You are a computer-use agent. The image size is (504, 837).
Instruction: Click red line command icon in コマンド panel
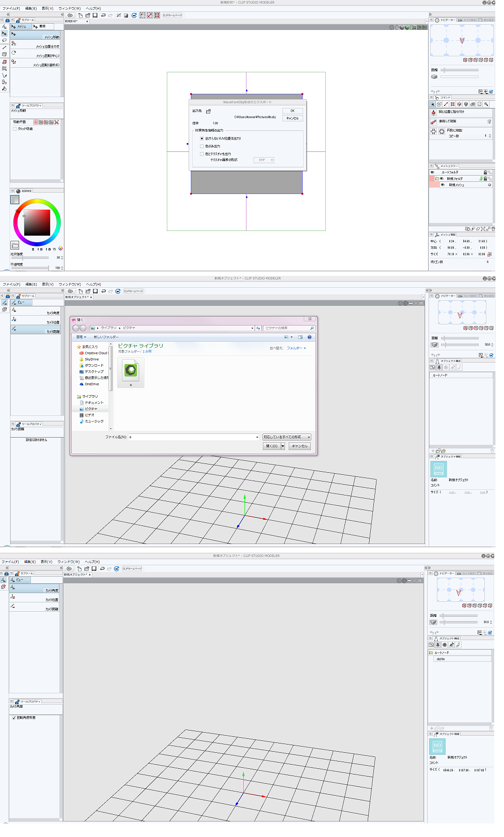click(x=446, y=104)
